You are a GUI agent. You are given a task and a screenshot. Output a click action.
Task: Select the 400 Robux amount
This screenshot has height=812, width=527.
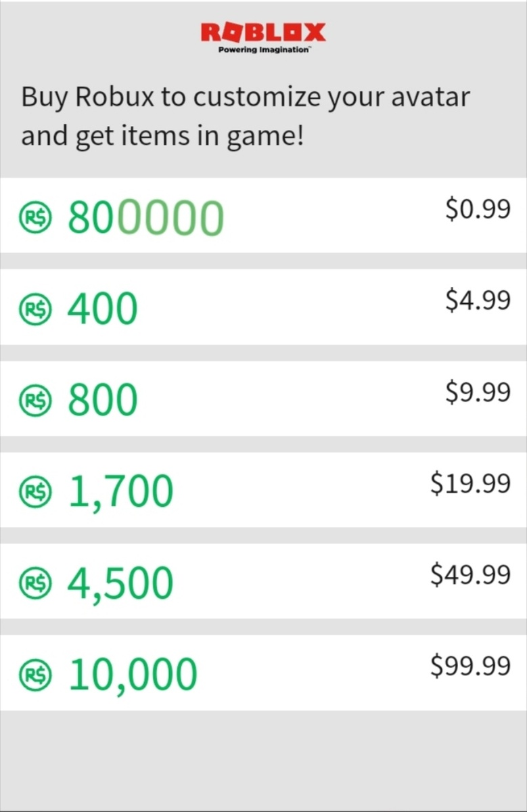coord(102,309)
